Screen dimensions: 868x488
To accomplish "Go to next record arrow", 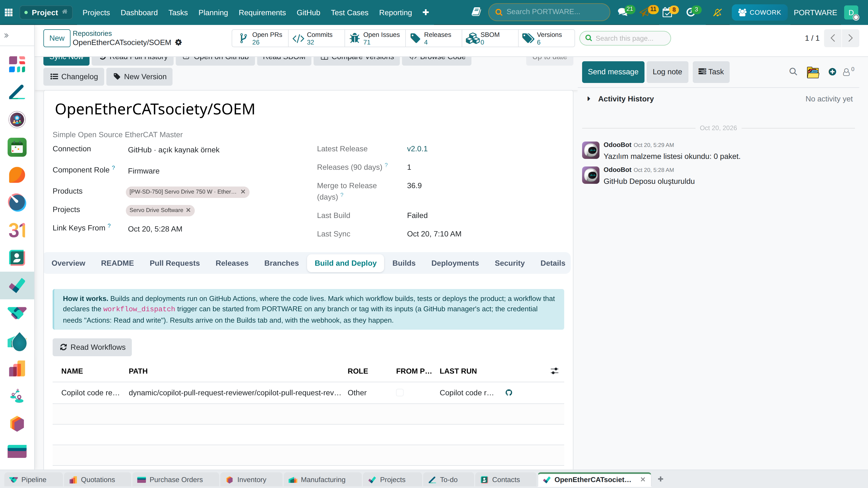I will click(850, 38).
